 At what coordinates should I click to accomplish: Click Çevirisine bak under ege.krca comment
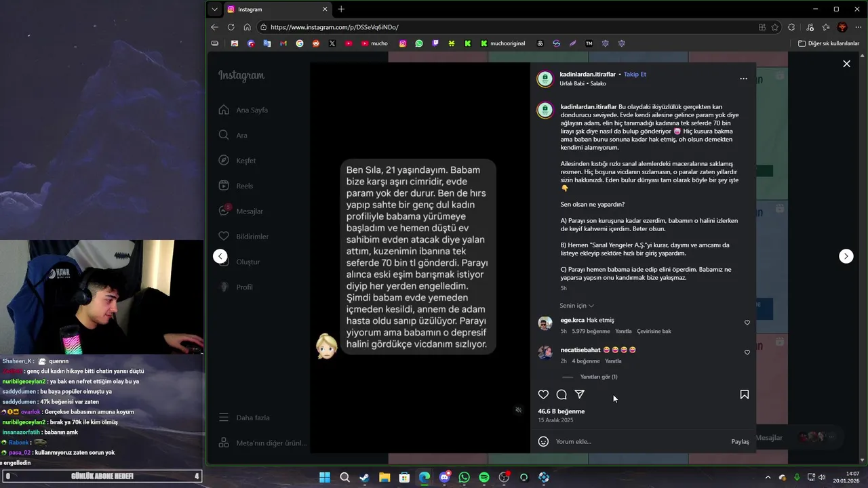[x=654, y=331]
